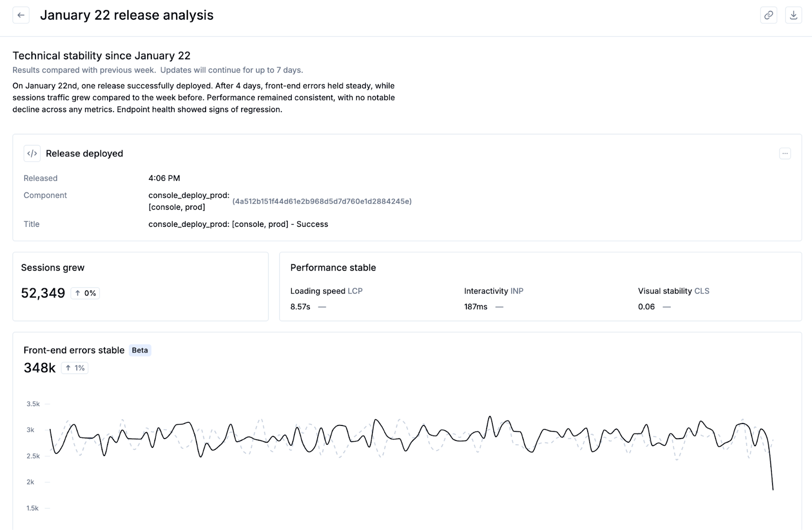Click the Release deployed section heading
The height and width of the screenshot is (530, 812).
coord(84,153)
